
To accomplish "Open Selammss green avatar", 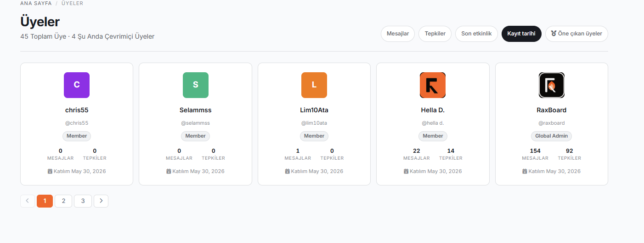I will coord(195,85).
